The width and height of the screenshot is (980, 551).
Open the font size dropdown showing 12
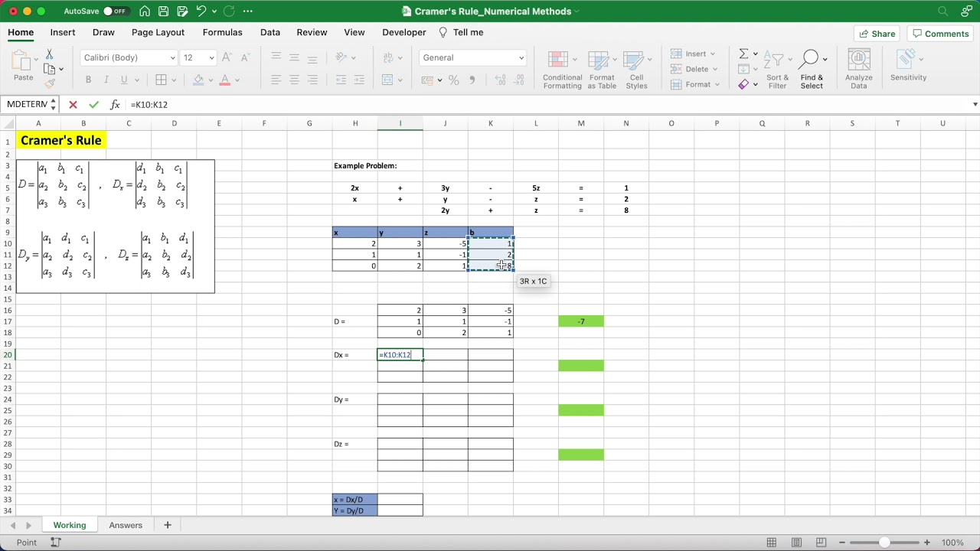click(x=198, y=57)
